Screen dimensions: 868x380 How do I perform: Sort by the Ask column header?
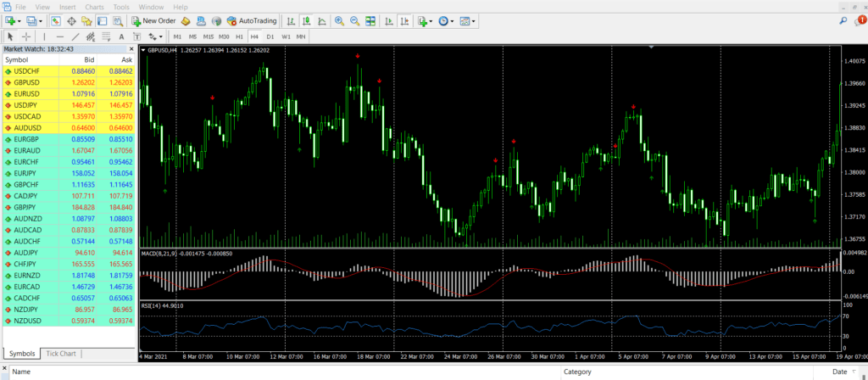point(115,59)
